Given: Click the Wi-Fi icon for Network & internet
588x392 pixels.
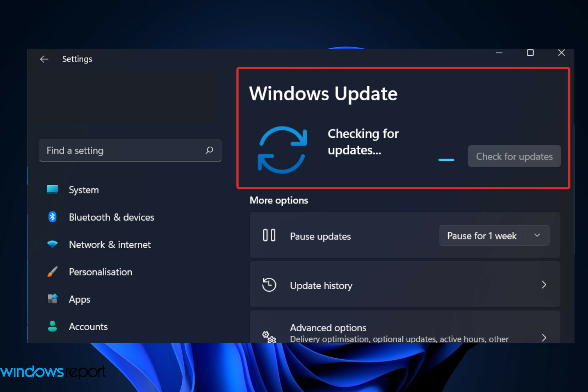Looking at the screenshot, I should pos(52,244).
